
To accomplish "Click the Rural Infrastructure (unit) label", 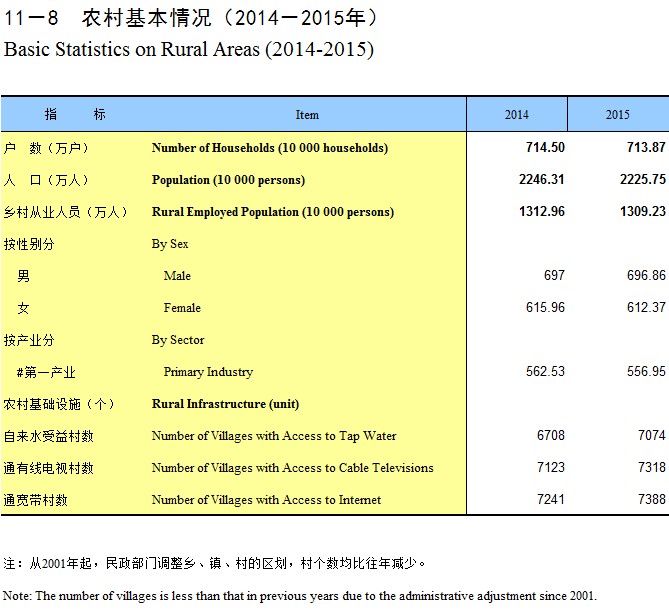I will [225, 404].
